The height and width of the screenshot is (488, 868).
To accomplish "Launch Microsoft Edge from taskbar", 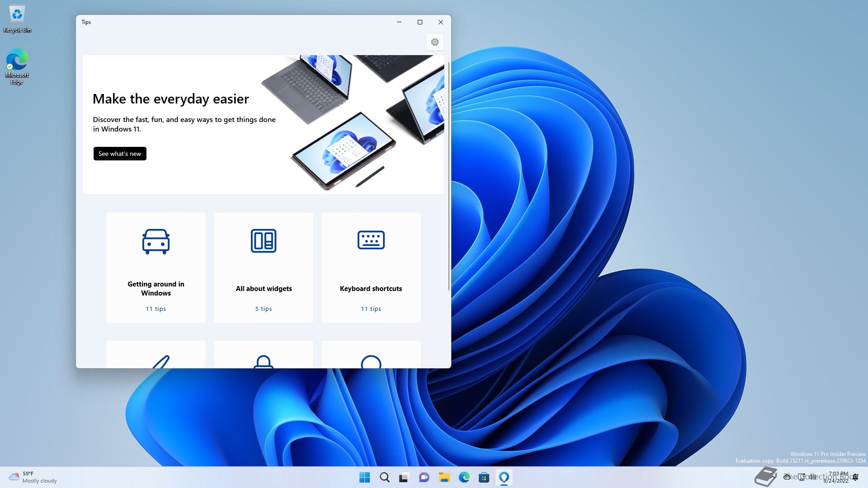I will 464,477.
